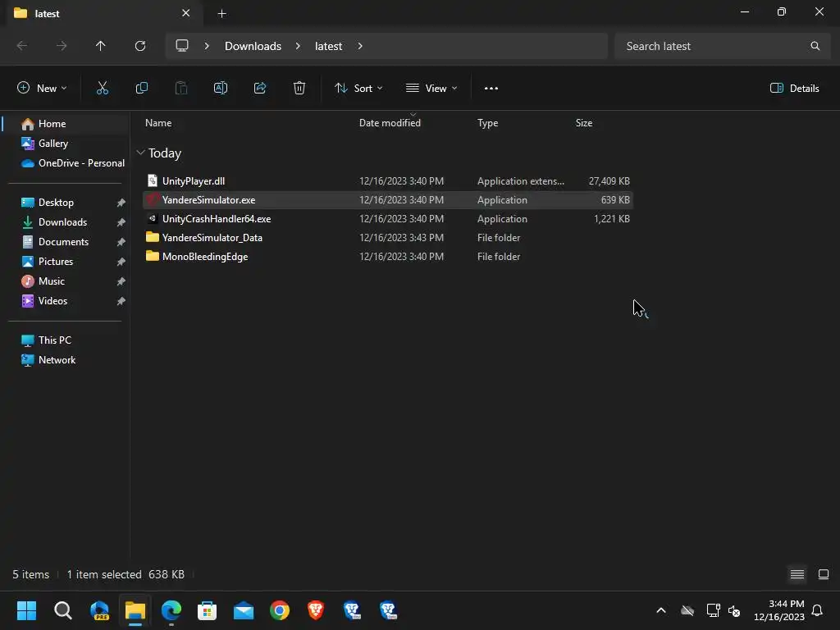This screenshot has height=630, width=840.
Task: Open Google Chrome from taskbar
Action: 280,610
